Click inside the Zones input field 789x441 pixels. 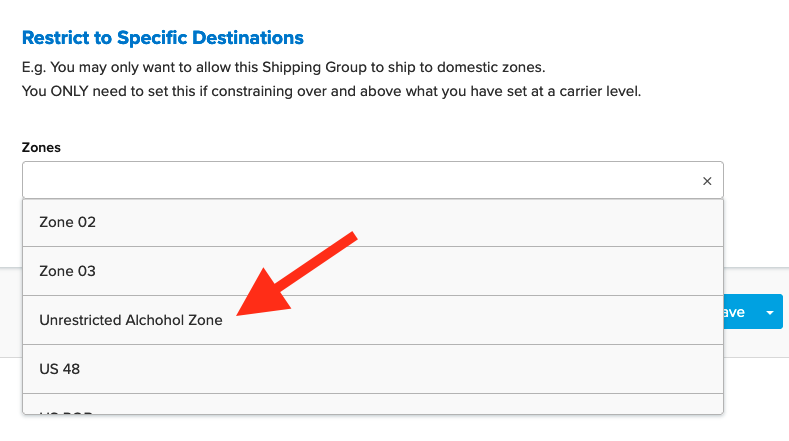pos(360,181)
